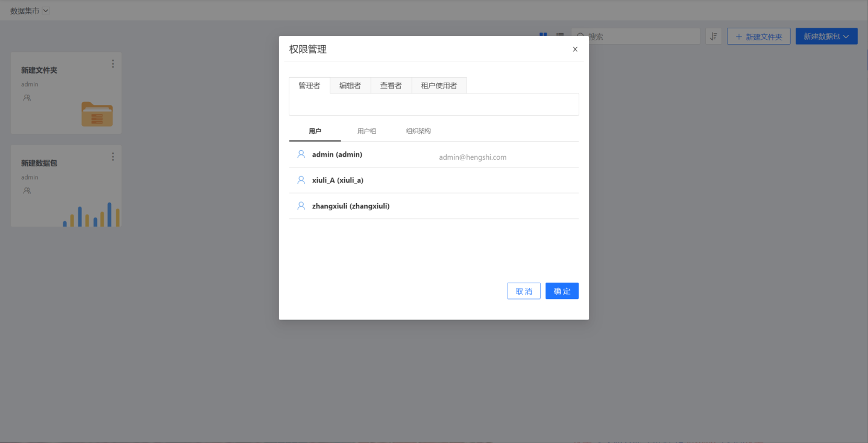Switch to the 组织架构 sub-tab
The image size is (868, 443).
click(418, 131)
